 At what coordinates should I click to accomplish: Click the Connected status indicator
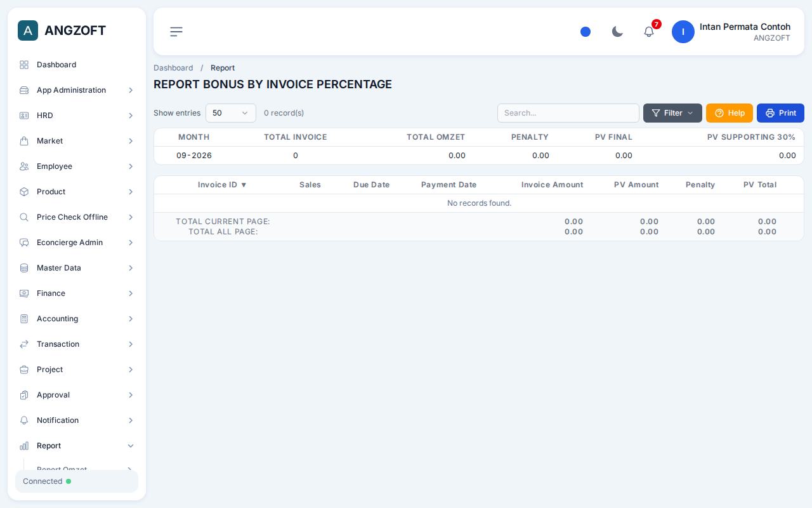pyautogui.click(x=77, y=481)
